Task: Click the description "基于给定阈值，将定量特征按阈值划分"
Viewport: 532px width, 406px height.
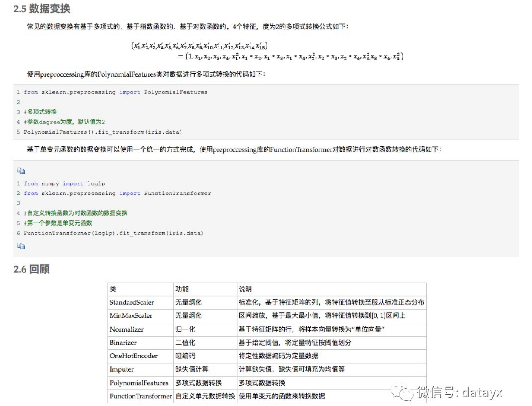Action: (x=295, y=342)
